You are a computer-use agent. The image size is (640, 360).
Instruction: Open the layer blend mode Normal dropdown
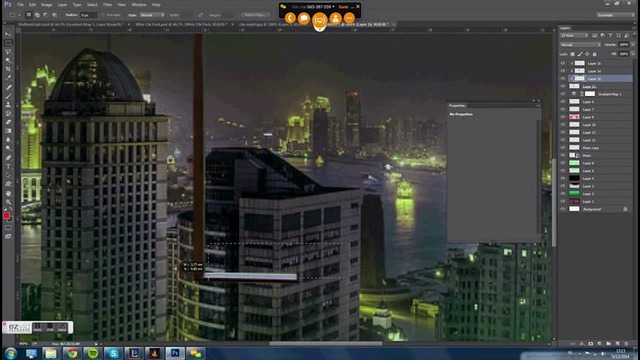pos(580,44)
